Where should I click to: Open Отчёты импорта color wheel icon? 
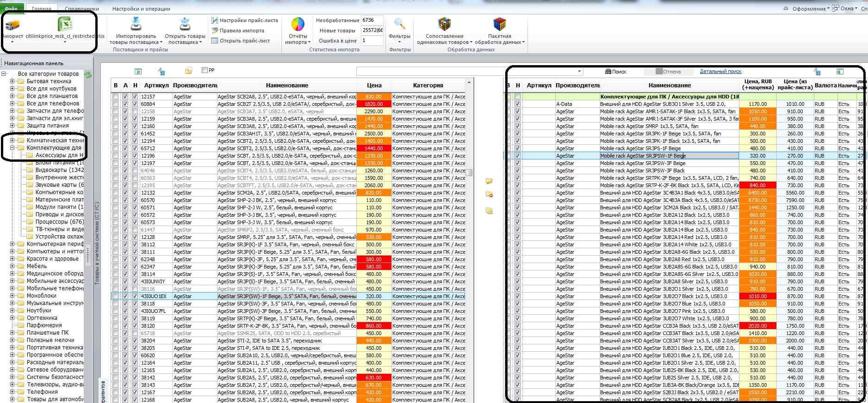[x=298, y=24]
